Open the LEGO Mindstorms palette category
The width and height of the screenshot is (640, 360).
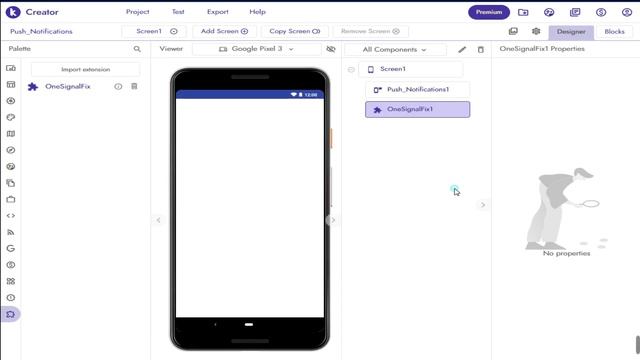point(11,281)
